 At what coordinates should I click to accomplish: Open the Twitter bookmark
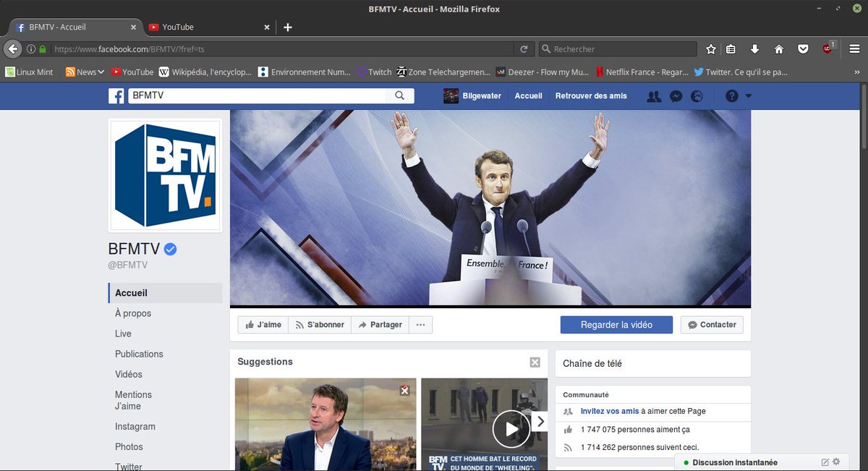(741, 72)
